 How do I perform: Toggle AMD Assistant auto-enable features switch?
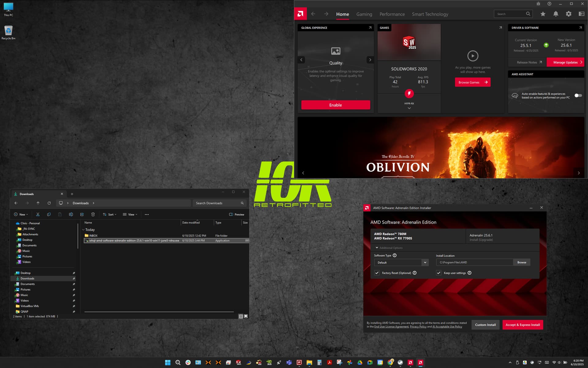[x=578, y=95]
